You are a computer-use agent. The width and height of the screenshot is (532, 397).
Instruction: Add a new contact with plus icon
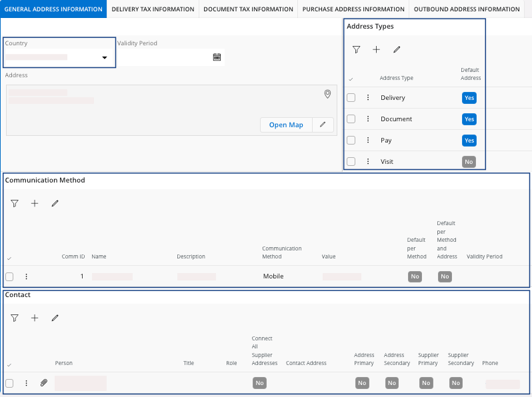(35, 318)
